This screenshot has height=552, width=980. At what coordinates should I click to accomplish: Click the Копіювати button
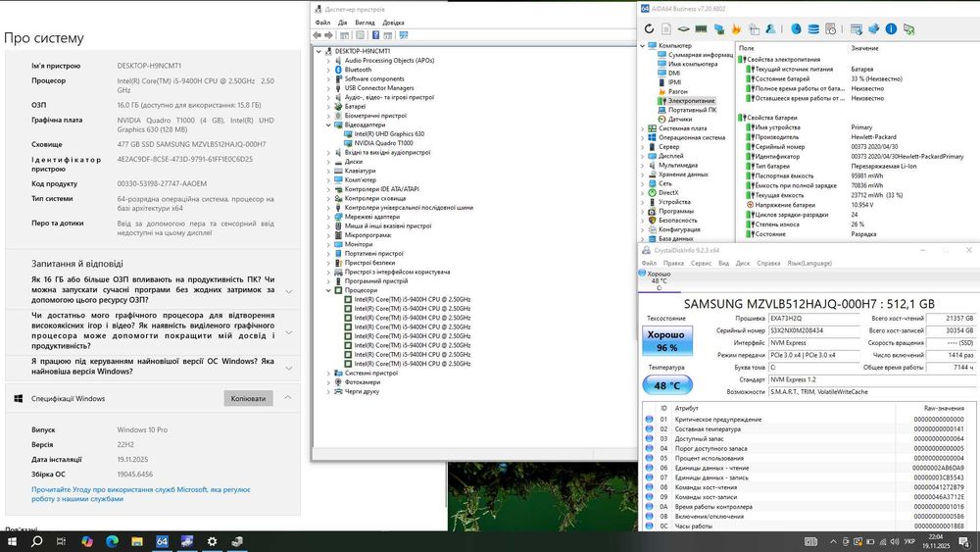[248, 398]
